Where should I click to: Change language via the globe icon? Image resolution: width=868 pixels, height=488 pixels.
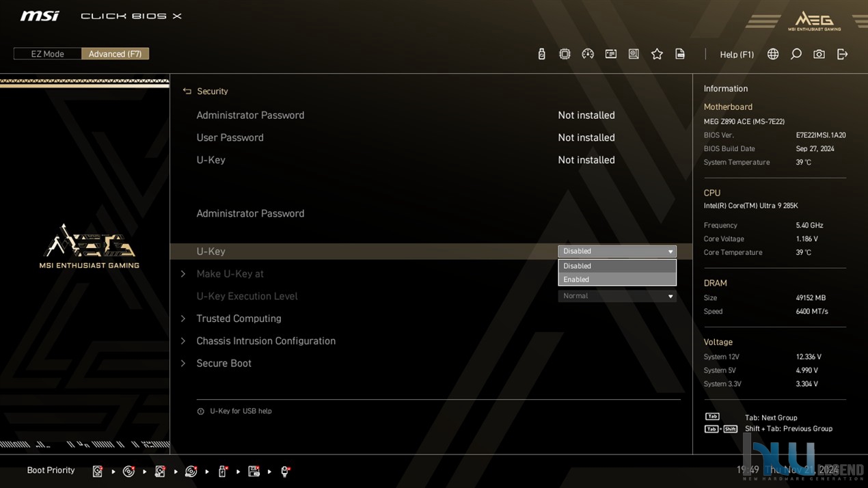[773, 54]
